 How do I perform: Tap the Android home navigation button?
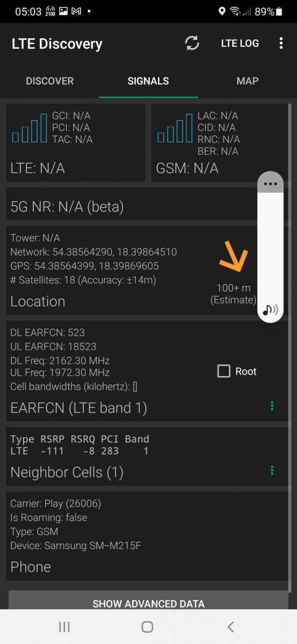(147, 626)
